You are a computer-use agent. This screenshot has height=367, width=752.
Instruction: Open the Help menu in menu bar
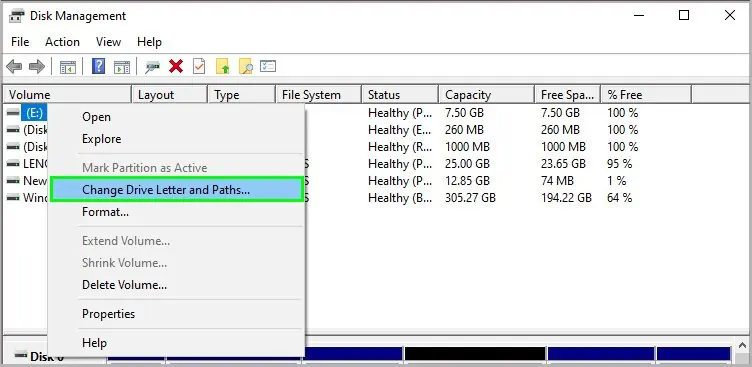149,42
